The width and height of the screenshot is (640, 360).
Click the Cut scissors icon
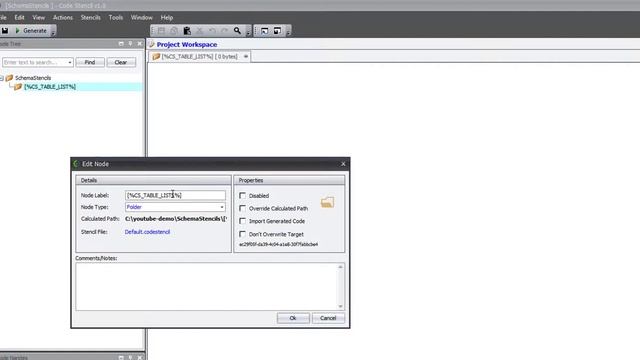[x=200, y=31]
